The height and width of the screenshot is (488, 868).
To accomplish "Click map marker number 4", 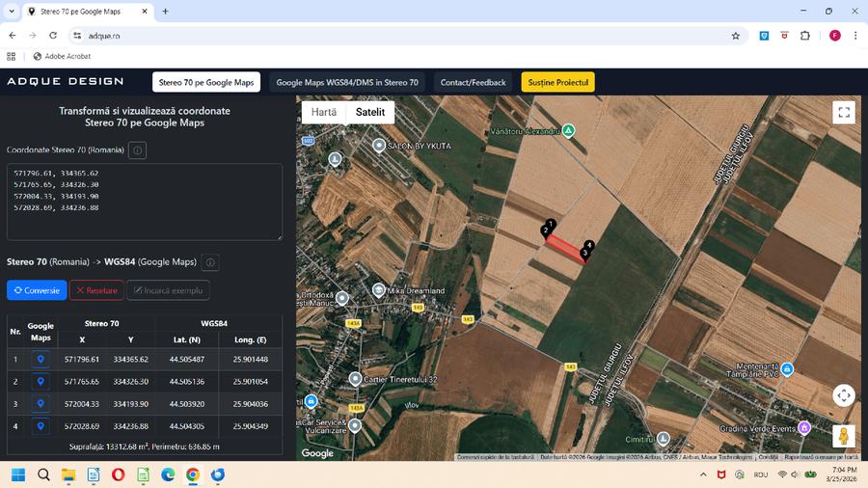I will click(x=589, y=246).
